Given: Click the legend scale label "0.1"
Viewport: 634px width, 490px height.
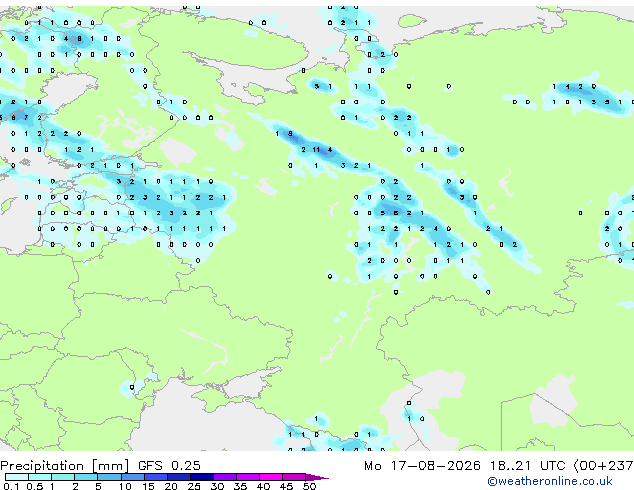Looking at the screenshot, I should click(x=11, y=486).
